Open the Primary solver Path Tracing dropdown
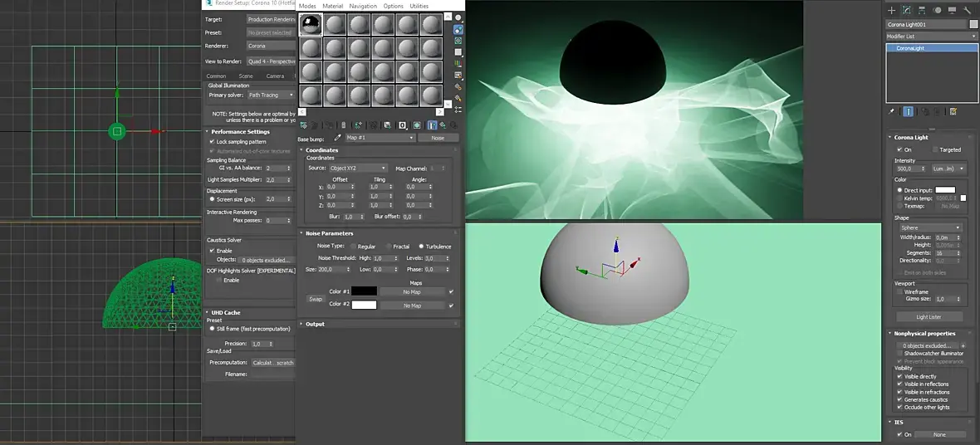The height and width of the screenshot is (445, 980). pos(271,95)
